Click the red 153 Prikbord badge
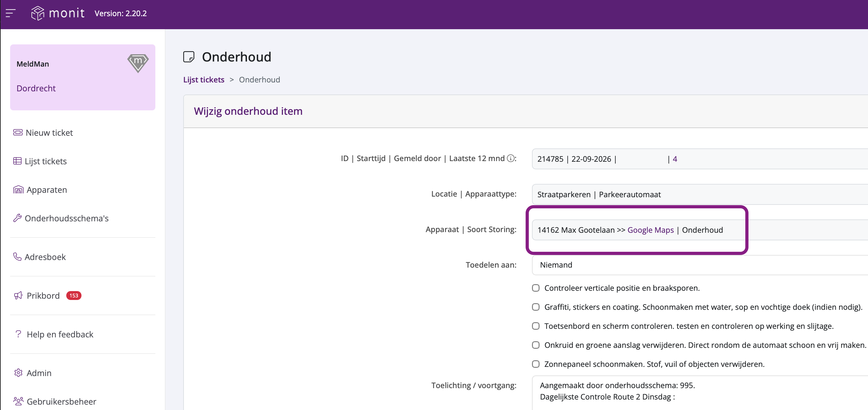This screenshot has width=868, height=410. (x=74, y=295)
